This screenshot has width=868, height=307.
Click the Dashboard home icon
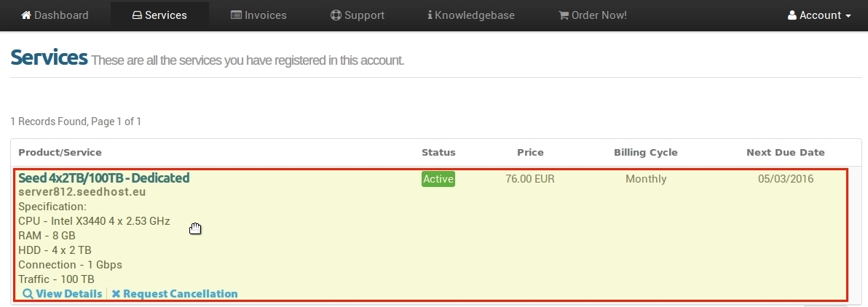pyautogui.click(x=26, y=15)
